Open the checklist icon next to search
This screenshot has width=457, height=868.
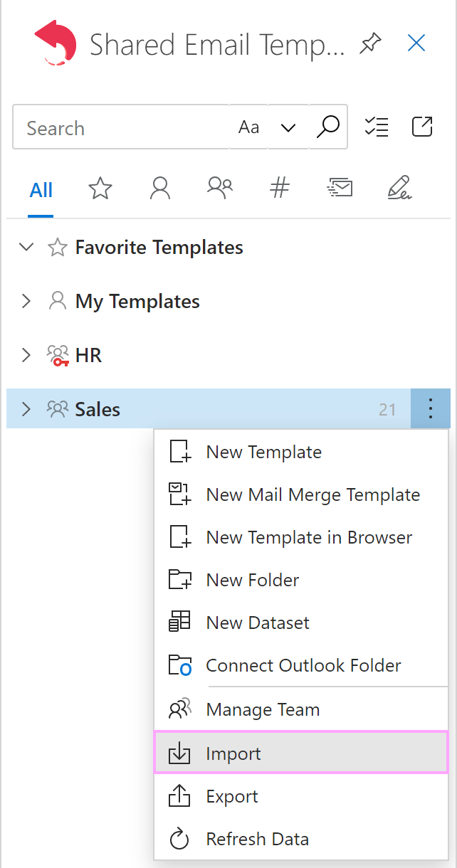coord(377,127)
